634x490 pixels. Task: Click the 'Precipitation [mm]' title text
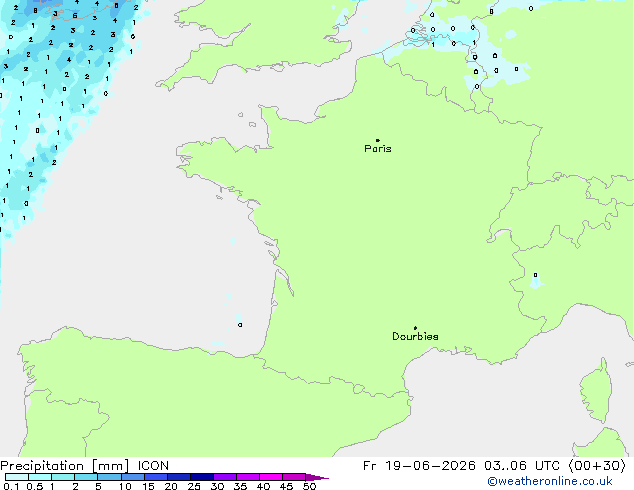pyautogui.click(x=65, y=466)
